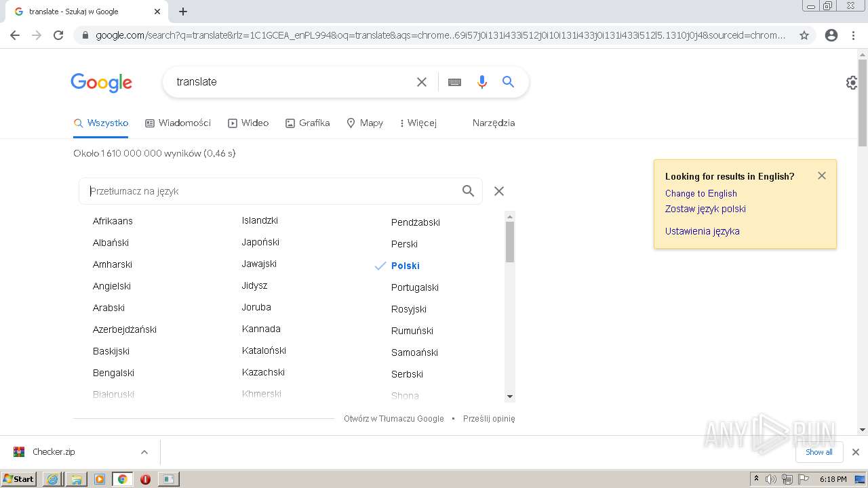Click Zostaw język polski link
This screenshot has height=488, width=868.
pyautogui.click(x=705, y=209)
